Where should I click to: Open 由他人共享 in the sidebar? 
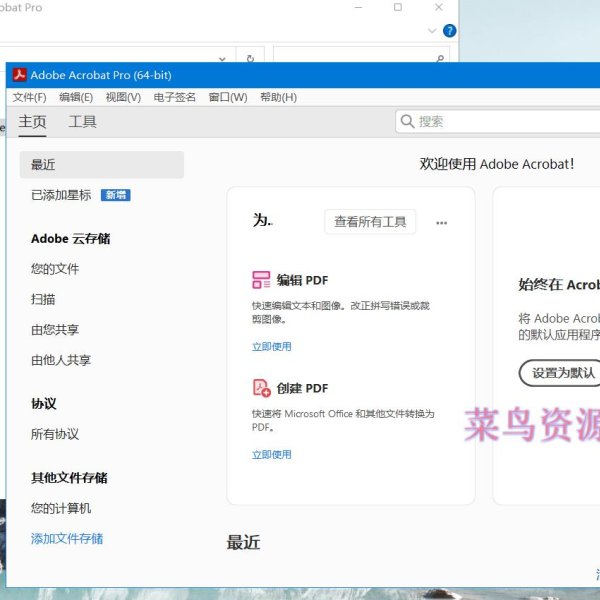click(x=61, y=360)
